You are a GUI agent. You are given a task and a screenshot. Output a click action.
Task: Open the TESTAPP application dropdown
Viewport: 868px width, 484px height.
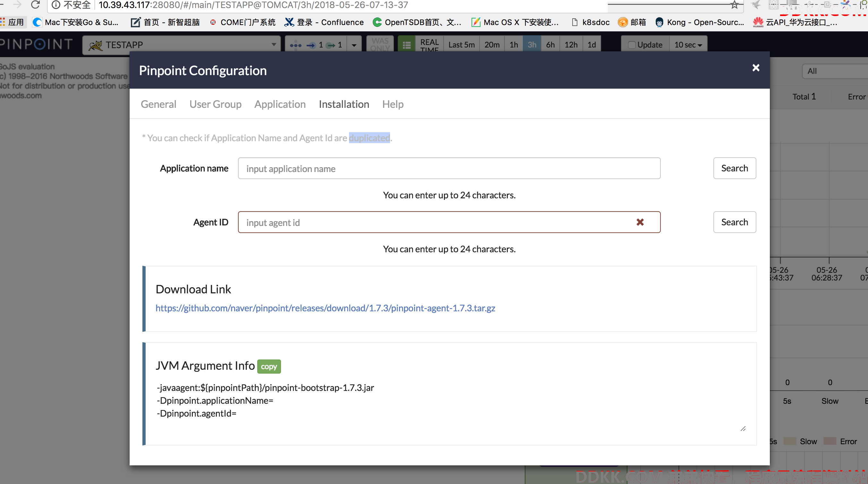coord(181,45)
